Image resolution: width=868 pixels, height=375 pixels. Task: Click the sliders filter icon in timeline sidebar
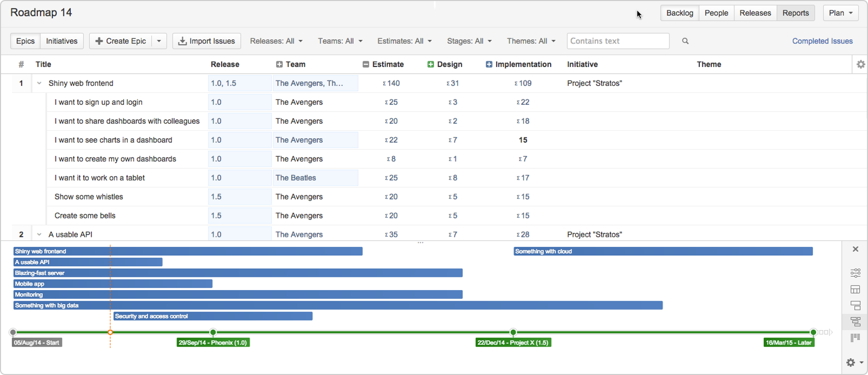point(856,273)
